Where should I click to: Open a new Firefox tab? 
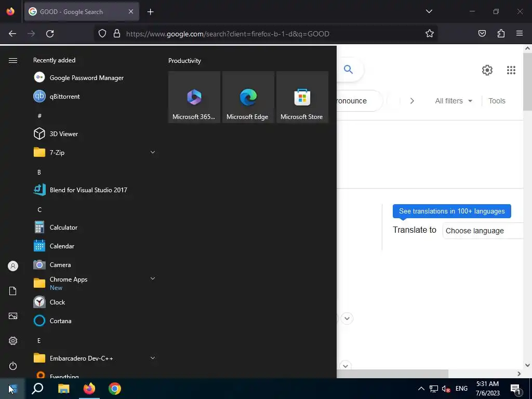(x=150, y=12)
